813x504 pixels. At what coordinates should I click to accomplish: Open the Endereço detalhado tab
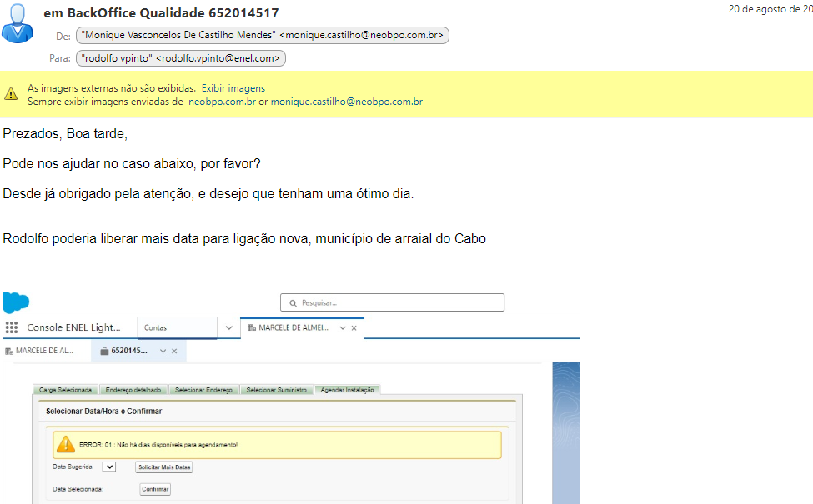133,390
